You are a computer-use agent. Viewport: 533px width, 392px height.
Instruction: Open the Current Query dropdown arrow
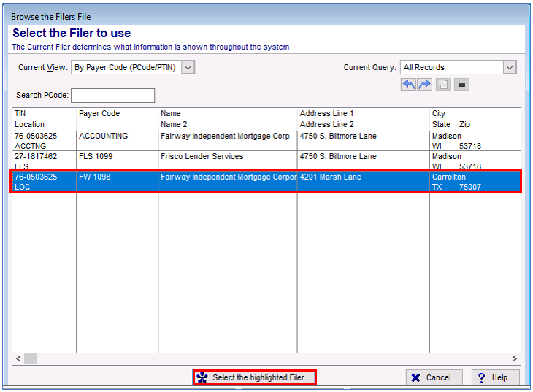(510, 67)
